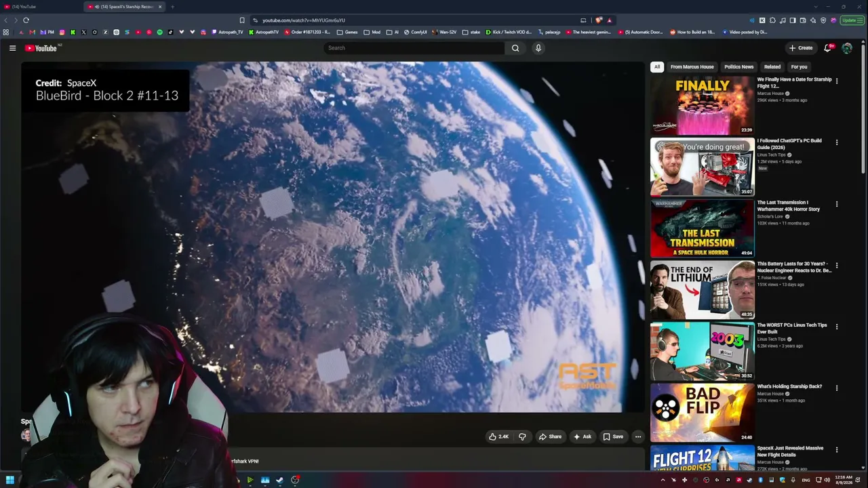The width and height of the screenshot is (868, 488).
Task: Open options for The Last Transmission video
Action: point(837,204)
